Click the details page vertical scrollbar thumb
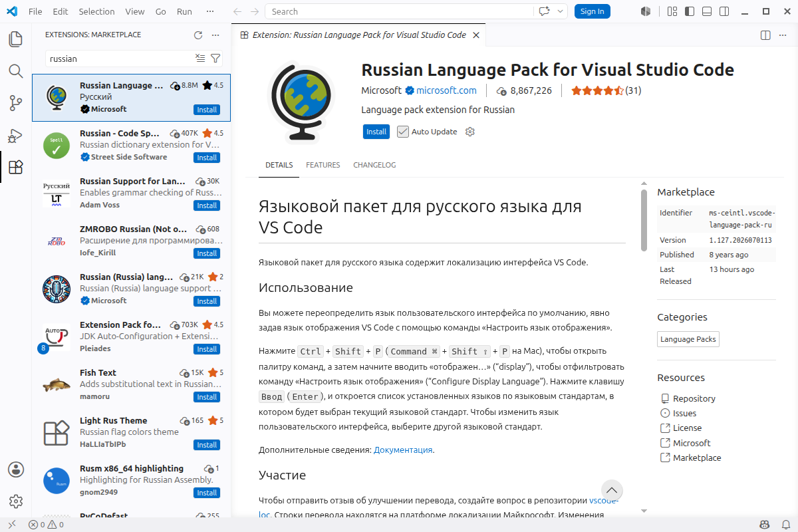 click(x=644, y=220)
